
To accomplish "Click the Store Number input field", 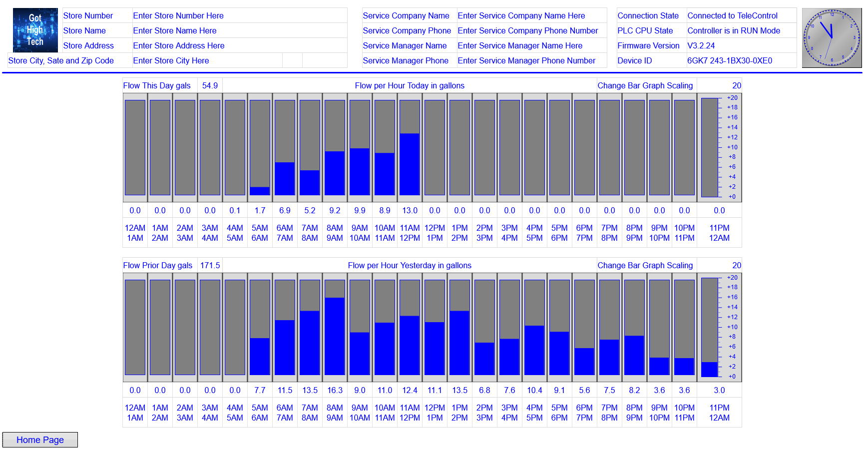I will (x=240, y=15).
